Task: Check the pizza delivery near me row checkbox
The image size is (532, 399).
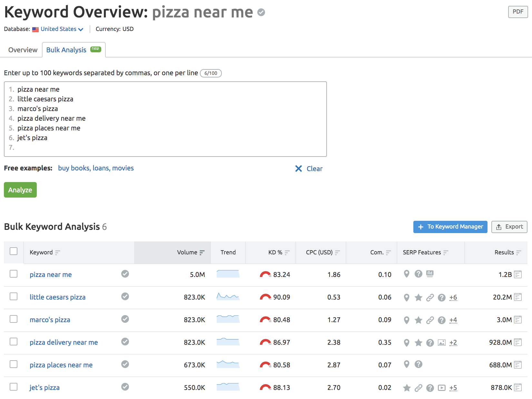Action: [x=14, y=342]
